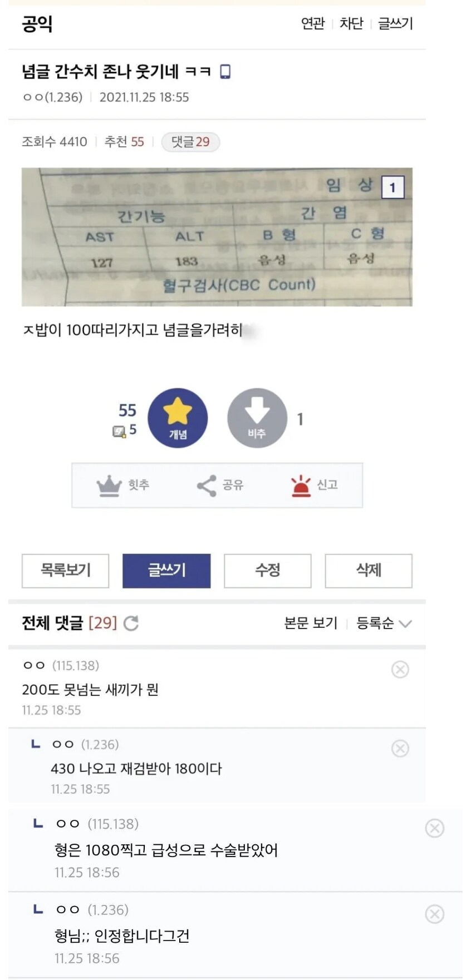Click the 삭제 delete button
The height and width of the screenshot is (980, 471).
pos(368,570)
